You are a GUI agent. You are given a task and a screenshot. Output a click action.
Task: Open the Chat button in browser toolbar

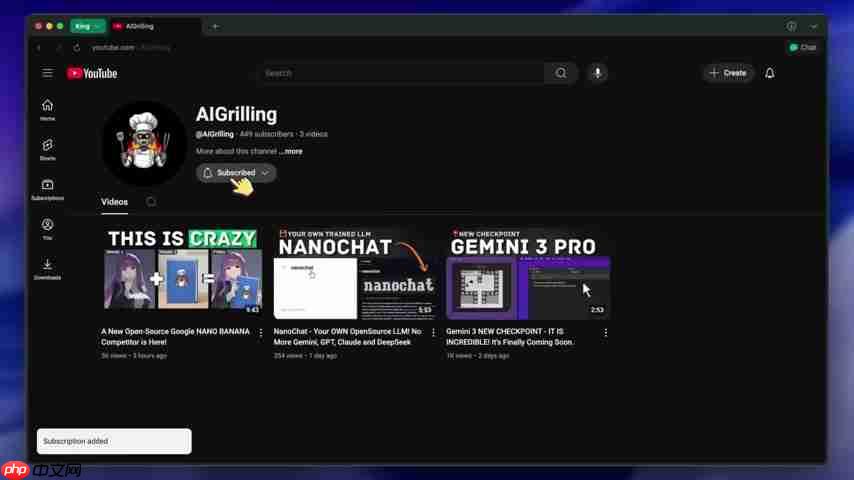[803, 47]
